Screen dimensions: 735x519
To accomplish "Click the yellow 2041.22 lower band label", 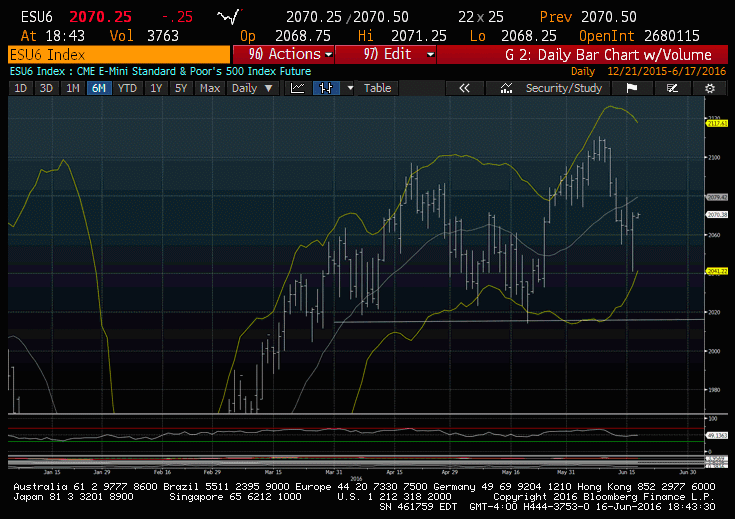I will tap(717, 271).
